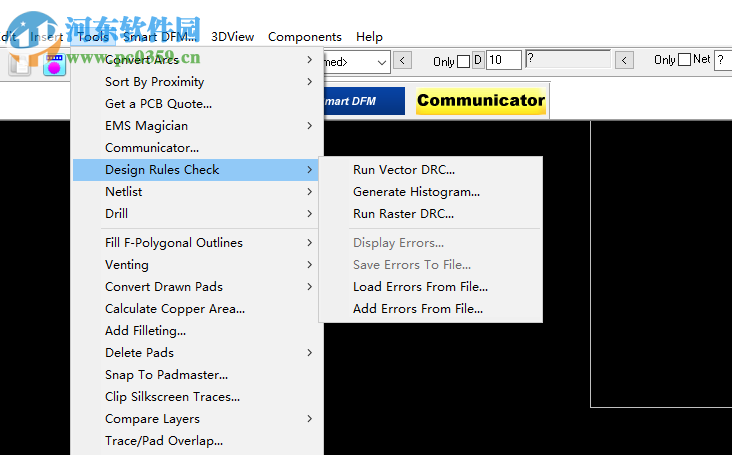Click the D button next to 10
732x455 pixels.
pos(478,60)
